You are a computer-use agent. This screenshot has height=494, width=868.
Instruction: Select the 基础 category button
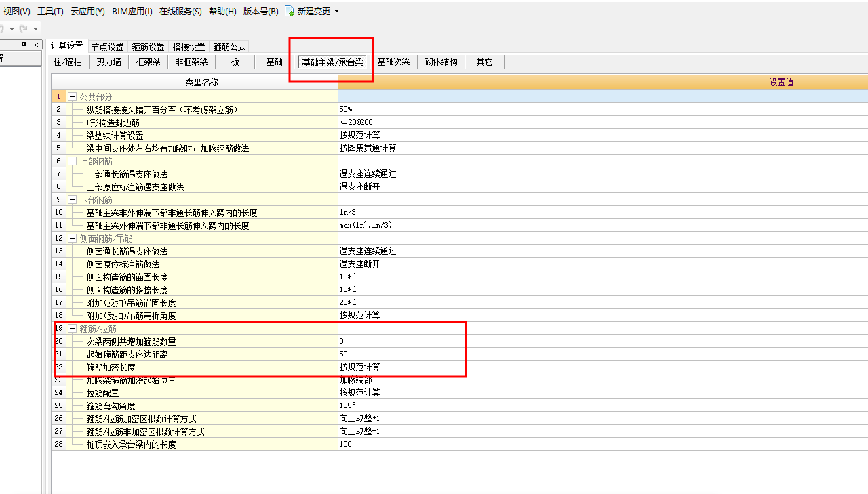coord(274,62)
